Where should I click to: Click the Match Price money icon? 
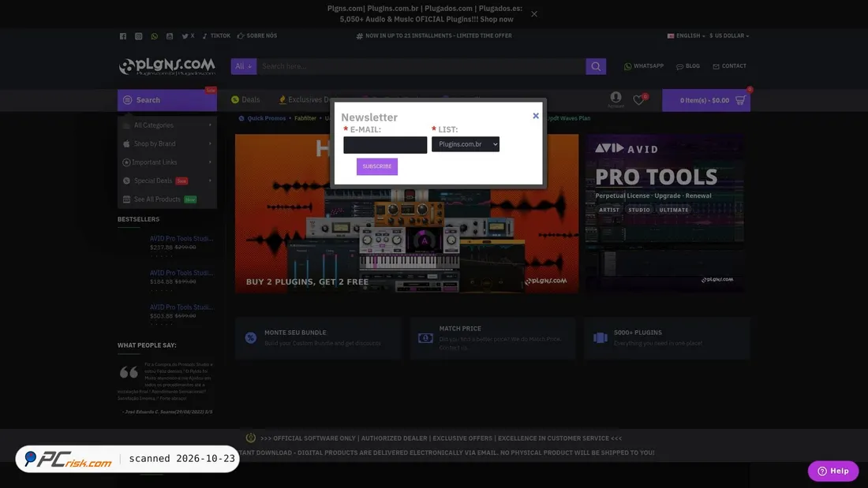click(x=425, y=337)
